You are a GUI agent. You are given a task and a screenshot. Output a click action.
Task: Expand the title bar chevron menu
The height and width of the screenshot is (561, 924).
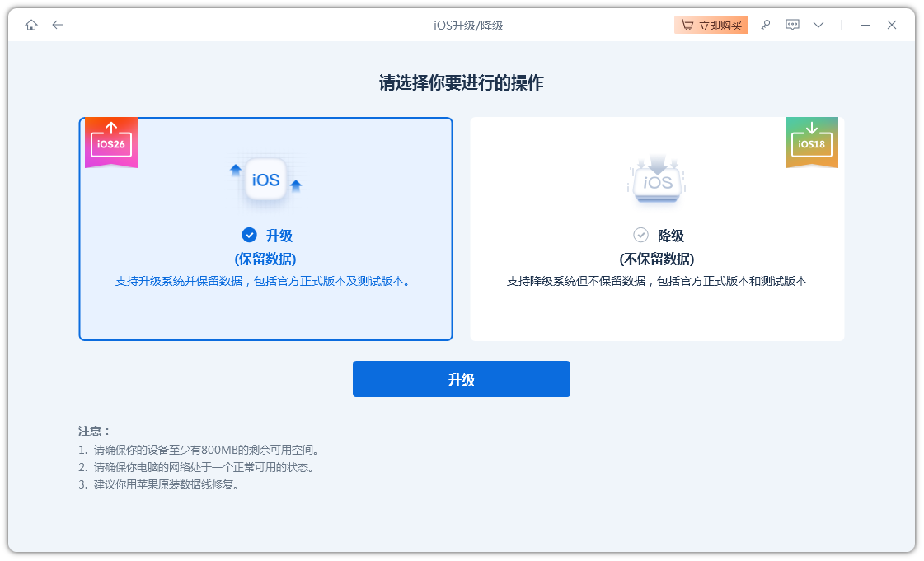pyautogui.click(x=818, y=25)
